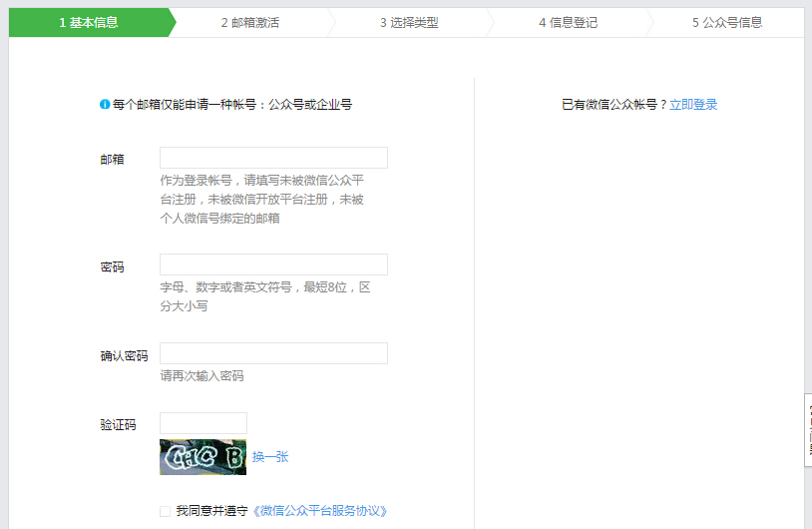Viewport: 812px width, 529px height.
Task: Open 微信公众平台服务协议 link
Action: pyautogui.click(x=319, y=511)
